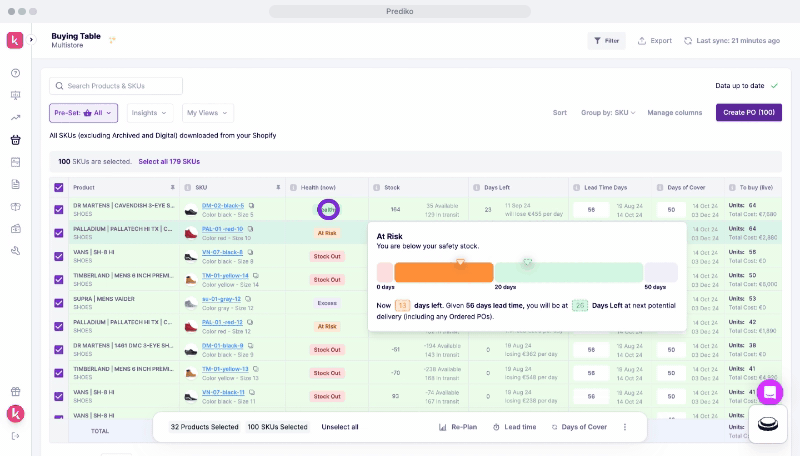This screenshot has width=800, height=456.
Task: Click the Prediko logo in sidebar
Action: click(x=15, y=40)
